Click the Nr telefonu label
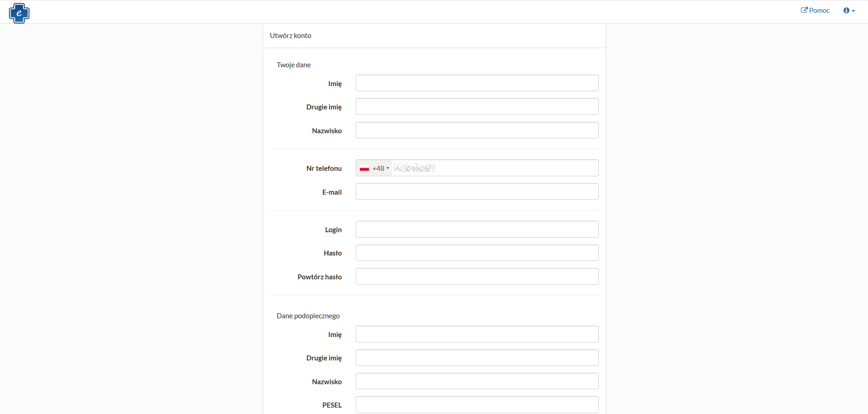Screen dimensions: 868x414 tap(324, 169)
